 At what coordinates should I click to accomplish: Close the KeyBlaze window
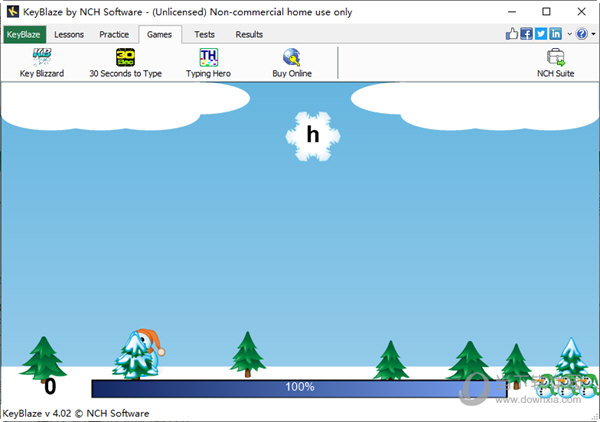(x=581, y=12)
